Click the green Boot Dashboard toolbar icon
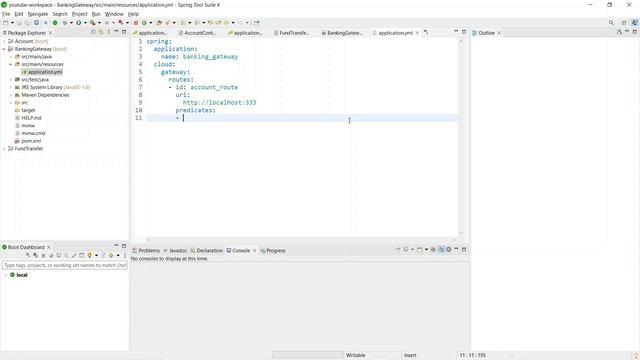640x360 pixels. pyautogui.click(x=55, y=23)
